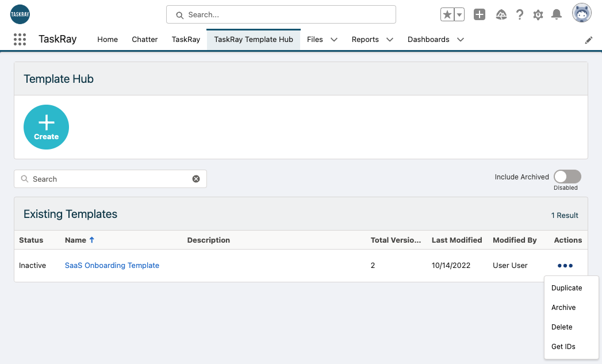Viewport: 602px width, 364px height.
Task: Click the Inactive status cell
Action: pos(32,265)
